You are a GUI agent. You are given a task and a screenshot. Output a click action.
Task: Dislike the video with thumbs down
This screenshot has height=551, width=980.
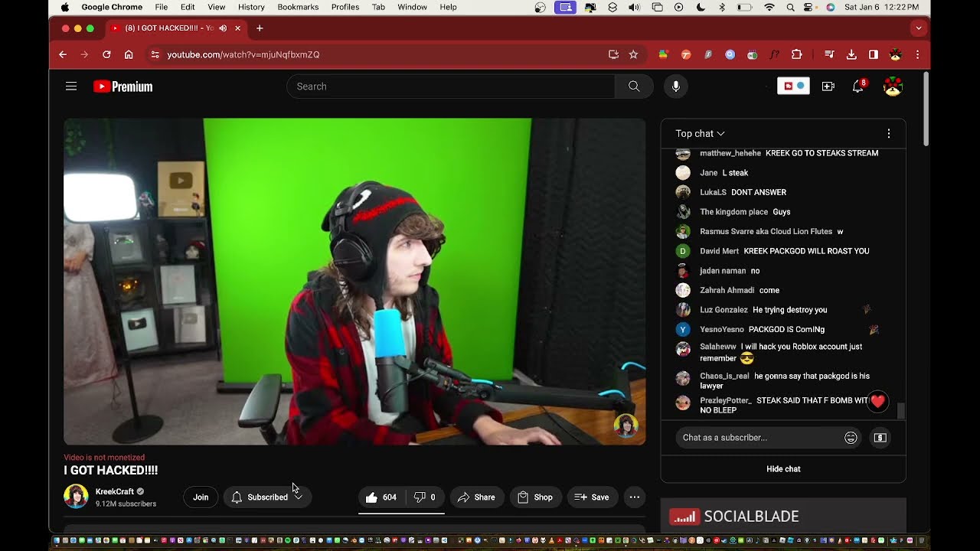(425, 497)
